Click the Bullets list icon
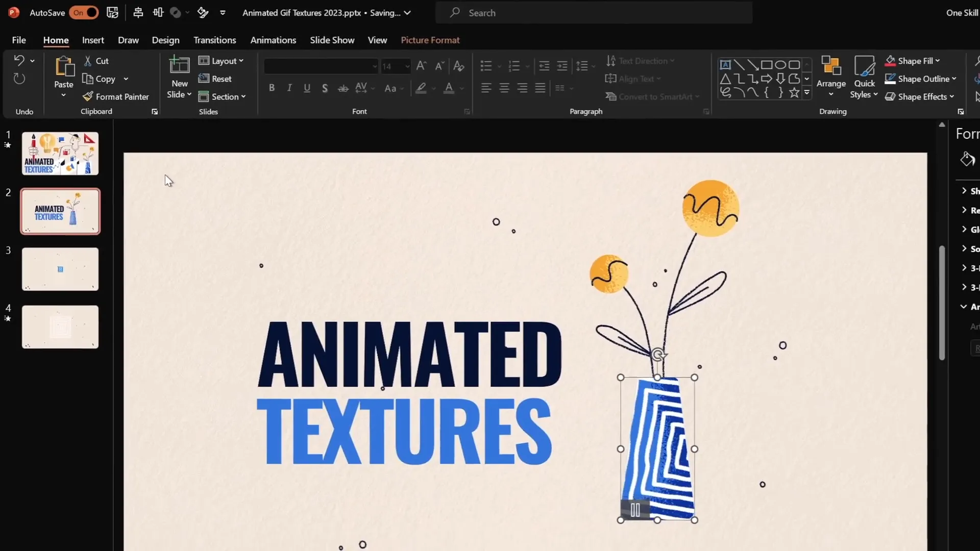Screen dimensions: 980x551 point(486,66)
